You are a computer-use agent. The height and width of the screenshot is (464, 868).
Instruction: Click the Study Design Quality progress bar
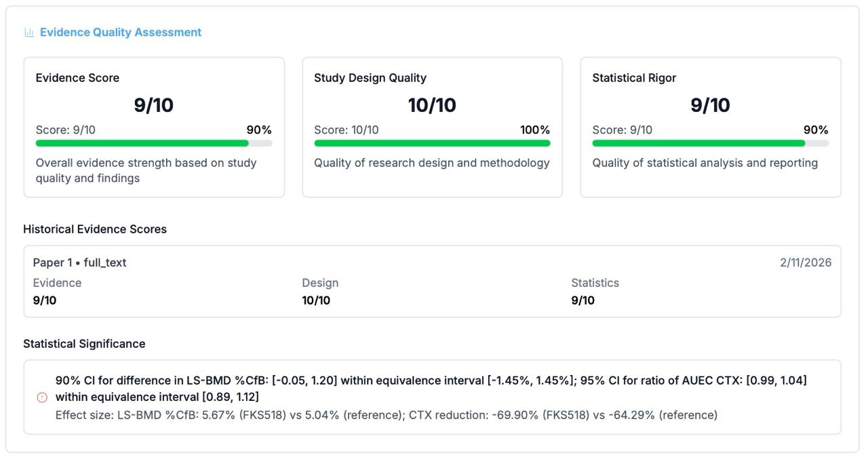point(432,143)
